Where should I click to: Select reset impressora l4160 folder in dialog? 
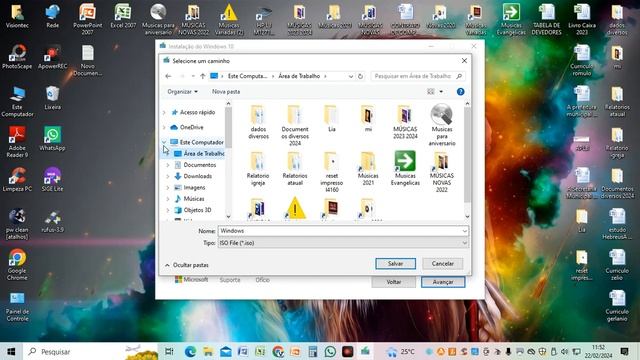(331, 172)
